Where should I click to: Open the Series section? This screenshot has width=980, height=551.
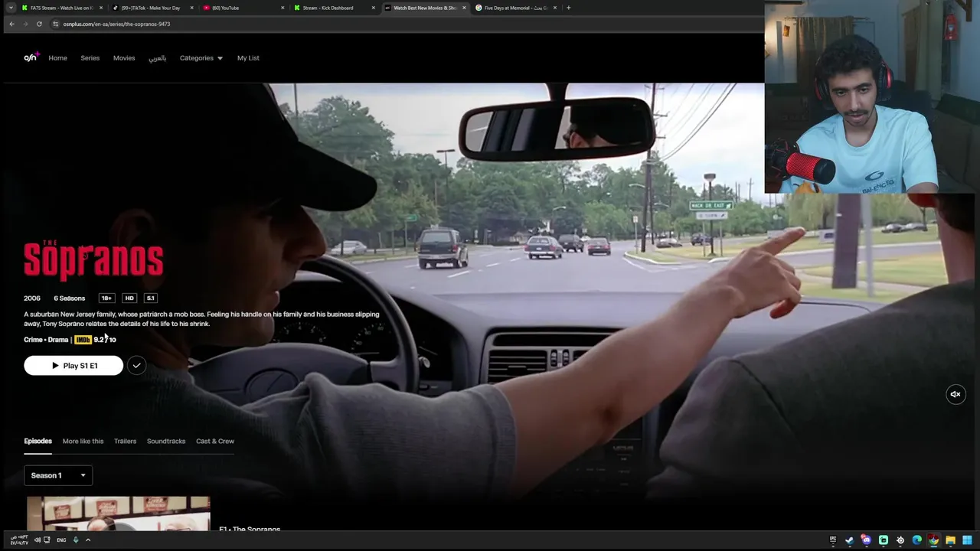tap(90, 58)
